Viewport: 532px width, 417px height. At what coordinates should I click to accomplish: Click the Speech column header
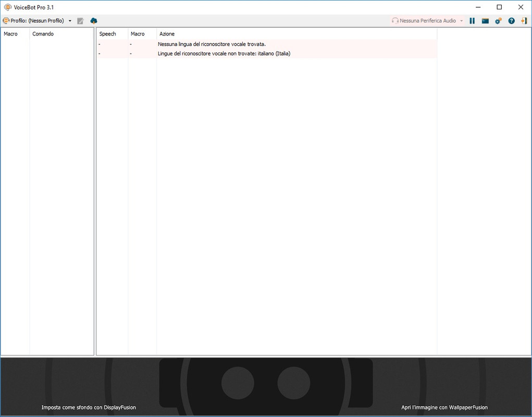[113, 34]
